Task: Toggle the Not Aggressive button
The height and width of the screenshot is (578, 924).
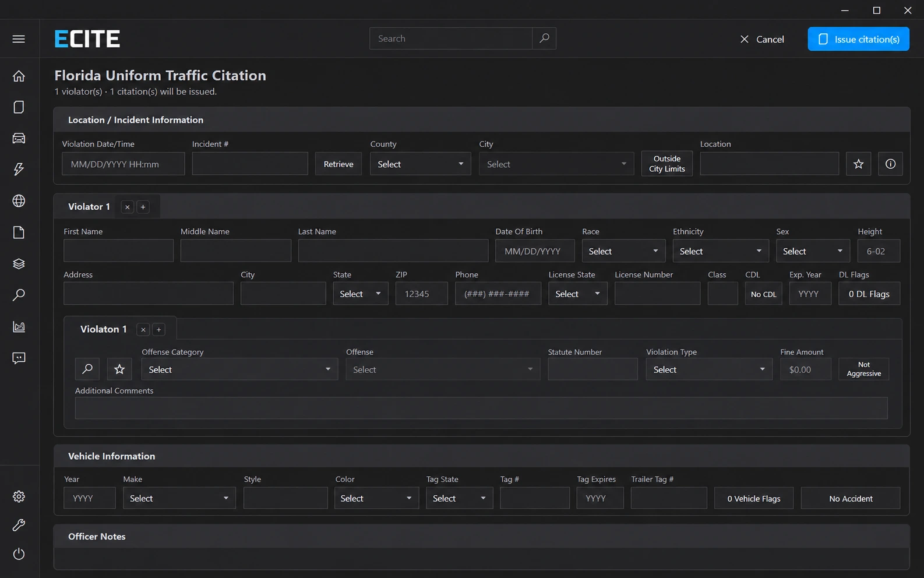Action: tap(864, 369)
